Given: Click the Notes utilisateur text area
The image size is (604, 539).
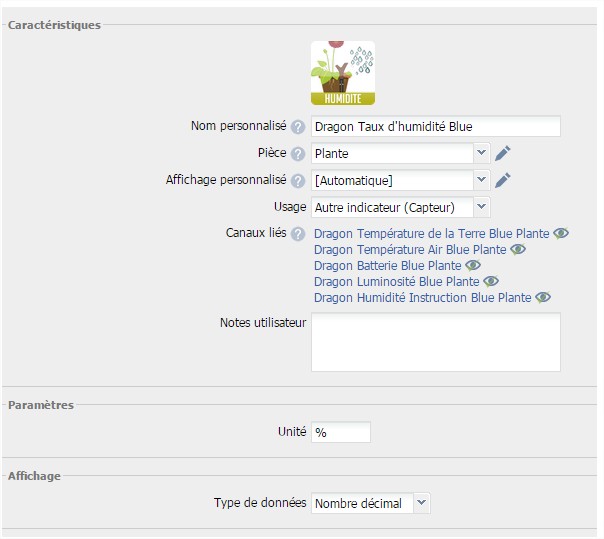Looking at the screenshot, I should (x=435, y=342).
